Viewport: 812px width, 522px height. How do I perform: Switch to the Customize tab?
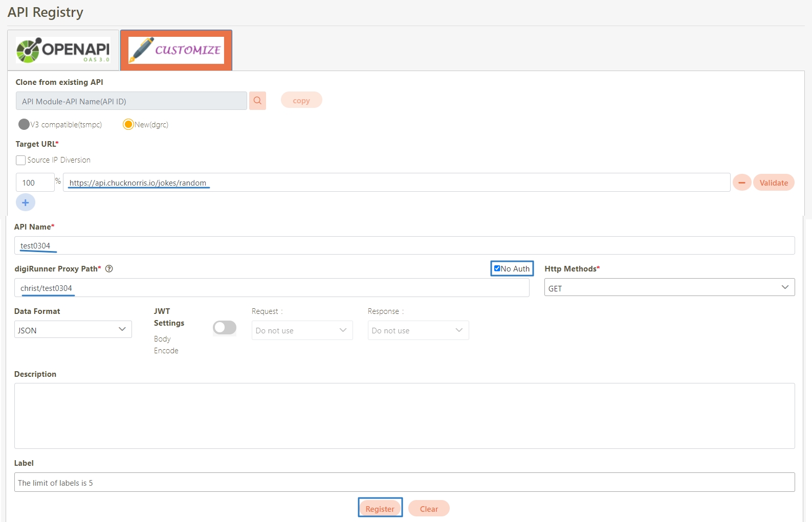[176, 50]
